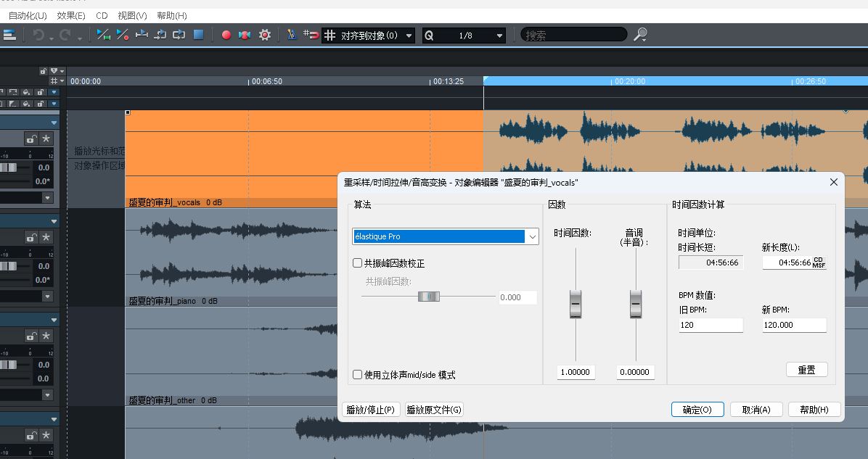Click the 时间因数 vertical slider handle

pos(576,304)
